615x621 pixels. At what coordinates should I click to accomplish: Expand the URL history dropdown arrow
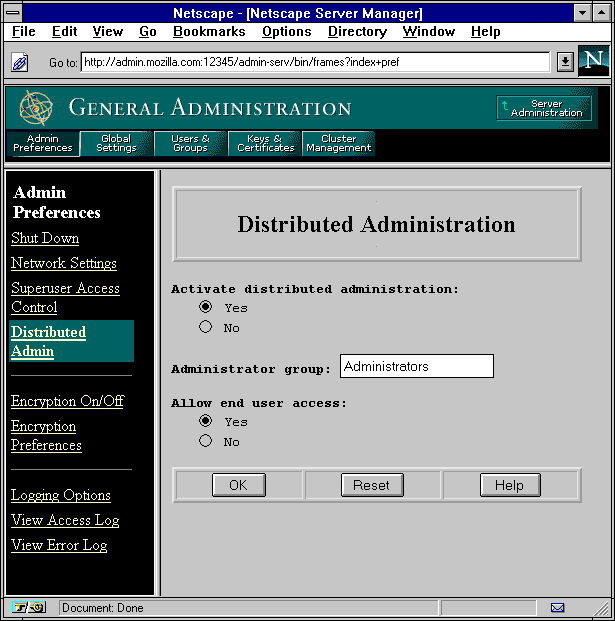coord(564,62)
